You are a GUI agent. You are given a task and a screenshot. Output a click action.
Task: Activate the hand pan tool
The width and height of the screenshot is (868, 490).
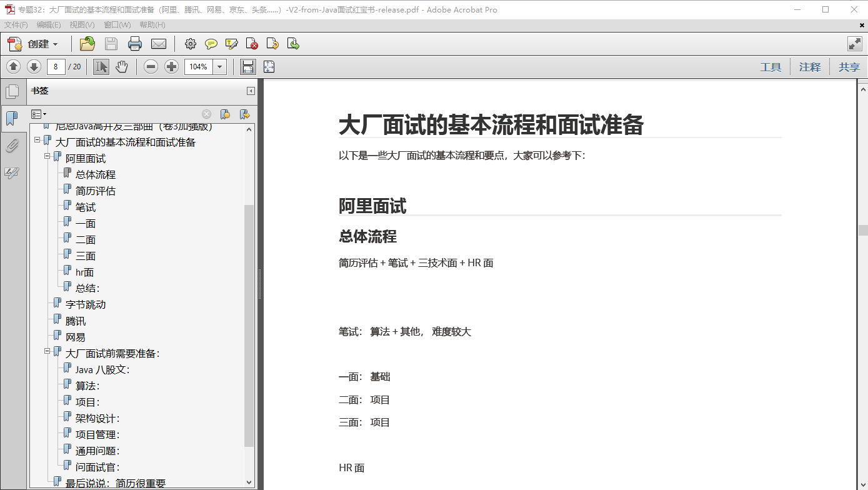coord(121,66)
